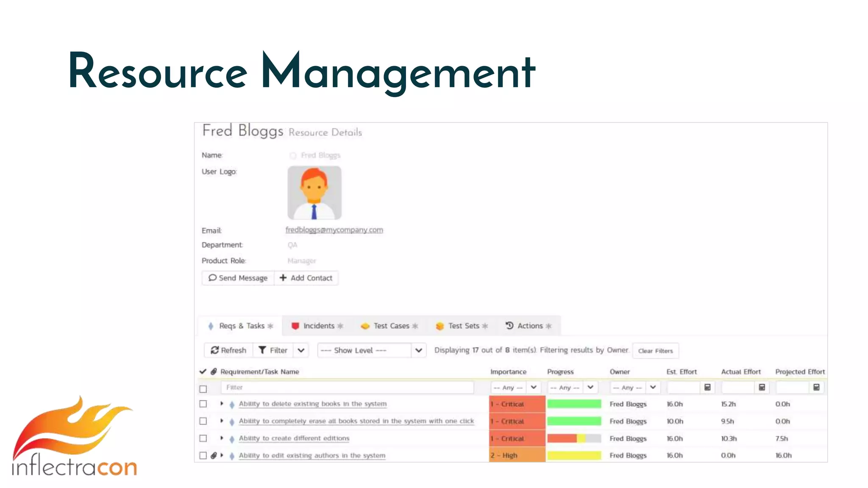Click requirement icon beside 'delete existing books'

232,405
